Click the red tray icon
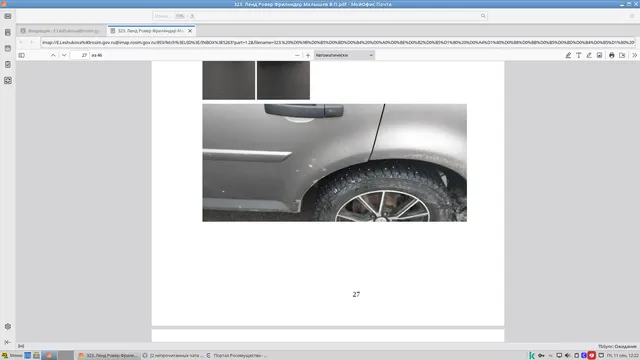This screenshot has width=640, height=360. [591, 356]
